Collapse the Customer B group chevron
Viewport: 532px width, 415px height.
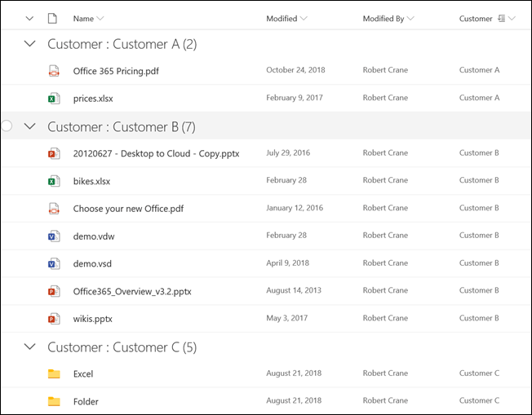click(30, 126)
